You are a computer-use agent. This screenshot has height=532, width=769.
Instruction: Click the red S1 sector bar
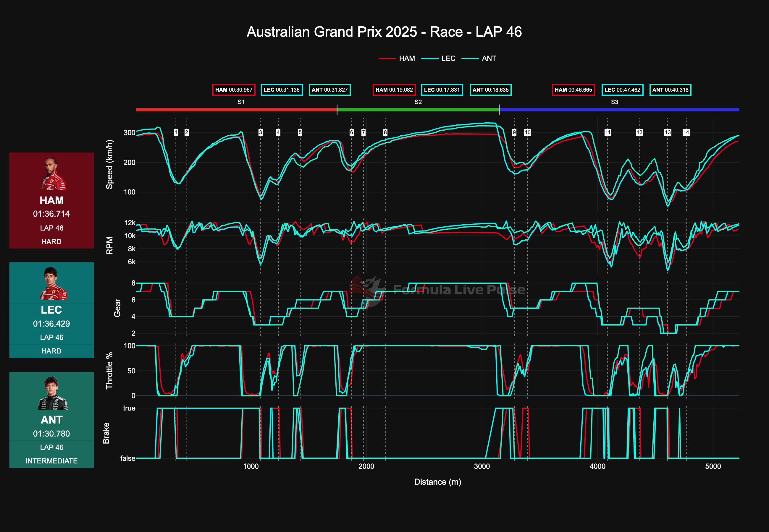coord(236,110)
